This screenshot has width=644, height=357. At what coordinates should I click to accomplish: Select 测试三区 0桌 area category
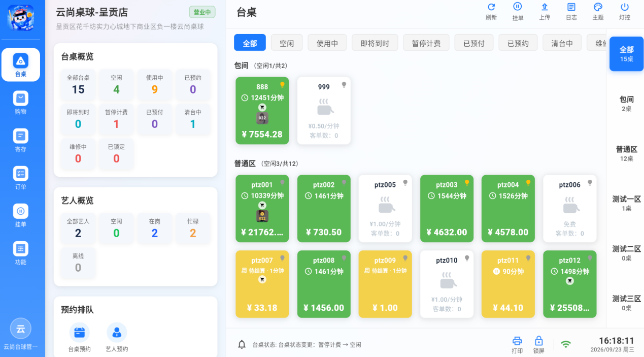pos(627,303)
